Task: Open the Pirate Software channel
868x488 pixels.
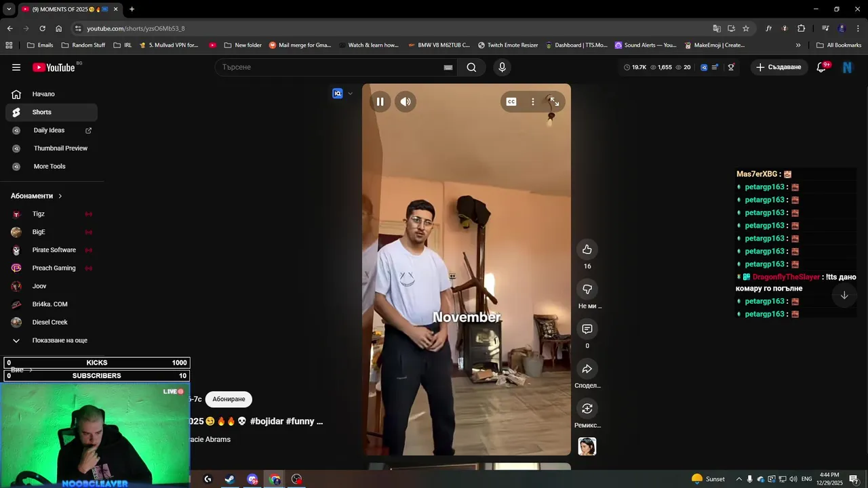Action: (x=52, y=250)
